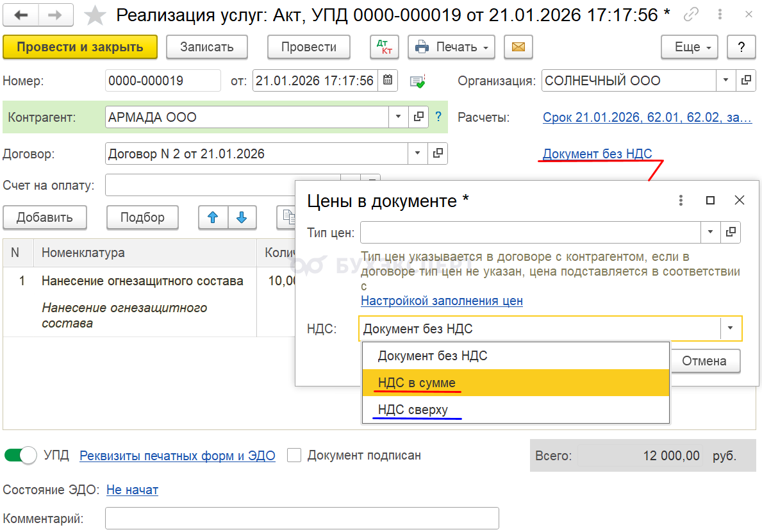This screenshot has height=532, width=762.
Task: Click the Добавить button
Action: tap(45, 217)
